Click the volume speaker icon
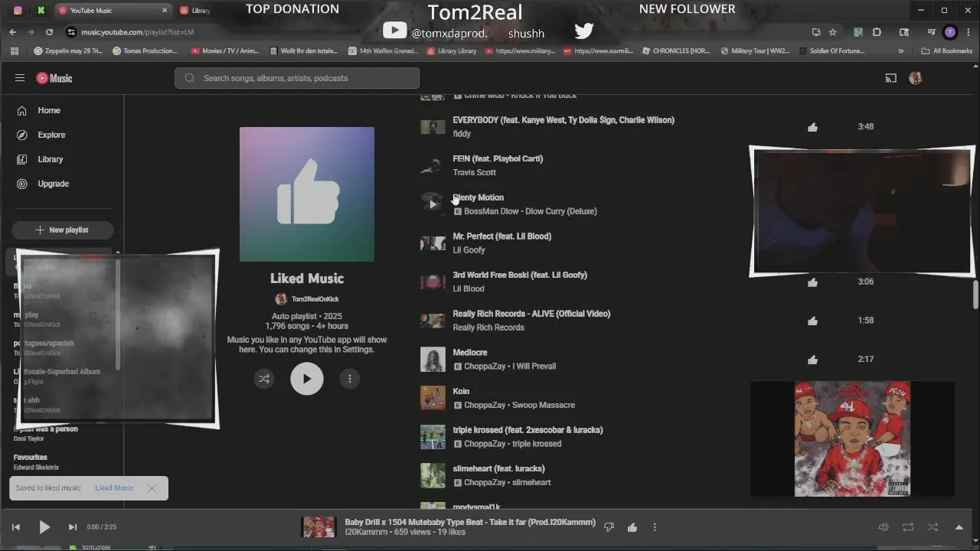Viewport: 980px width, 551px height. pos(884,527)
